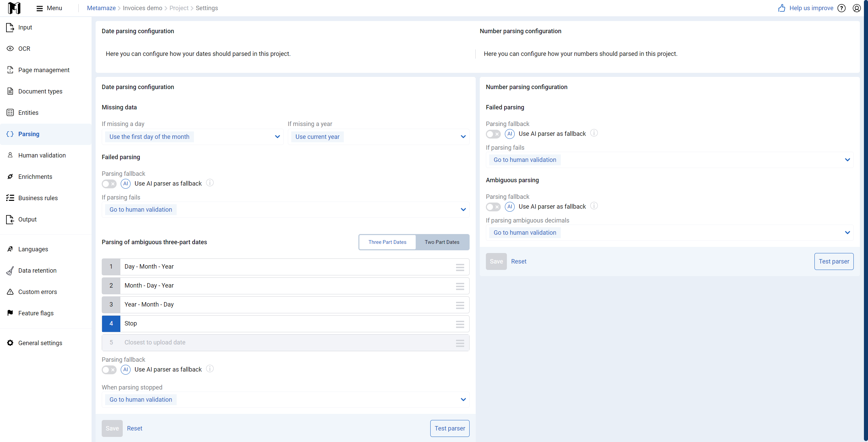This screenshot has width=868, height=442.
Task: Click the Enrichments plug icon
Action: 10,177
